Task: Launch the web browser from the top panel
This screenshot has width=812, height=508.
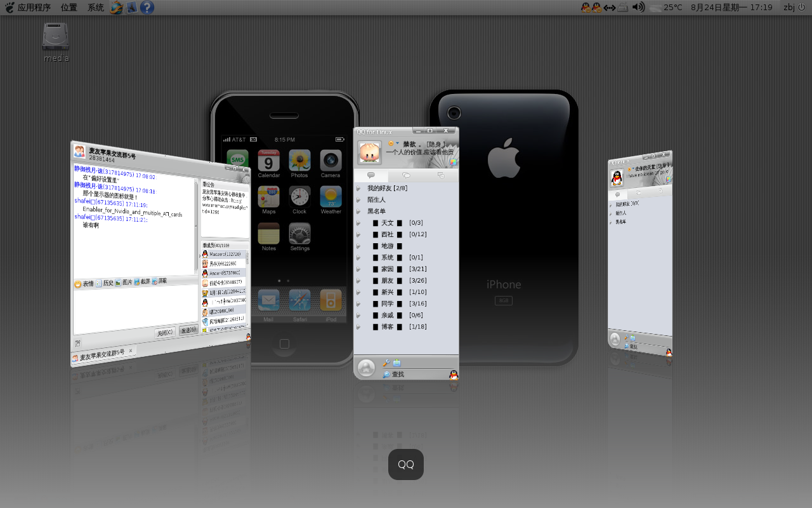Action: 116,8
